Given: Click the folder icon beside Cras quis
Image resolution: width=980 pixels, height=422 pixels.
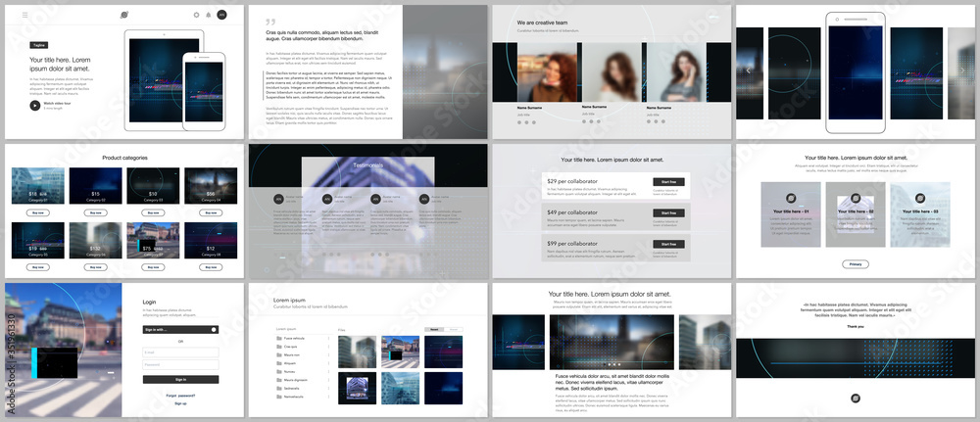Looking at the screenshot, I should coord(278,347).
